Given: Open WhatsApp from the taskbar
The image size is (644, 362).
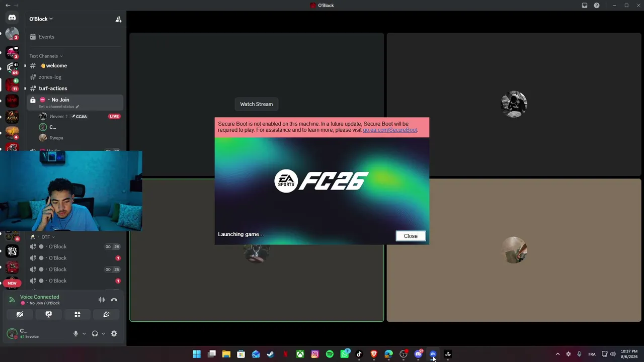Looking at the screenshot, I should tap(345, 354).
